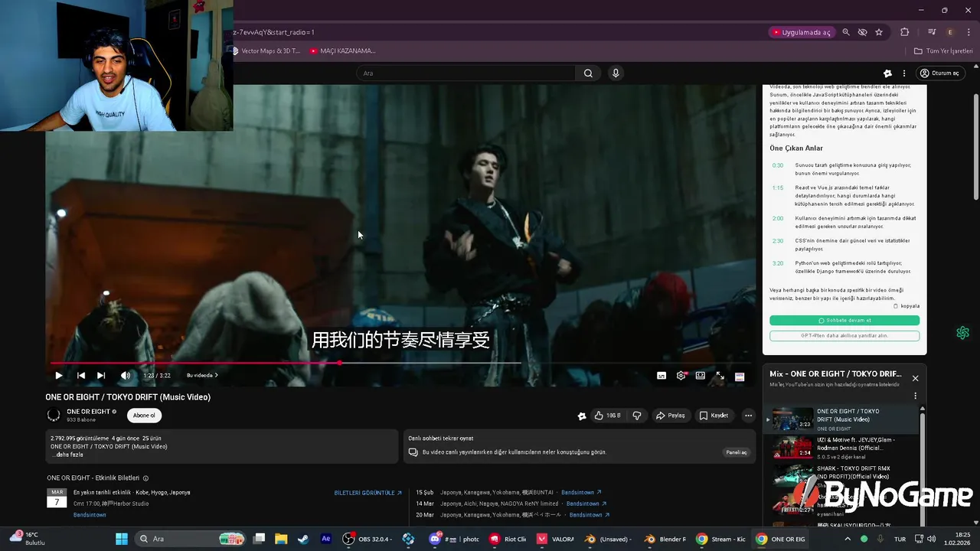Screen dimensions: 980x551
Task: Select 'ONE OR EIGHT / TOKYO DRIFT' playlist thumbnail
Action: pyautogui.click(x=792, y=419)
